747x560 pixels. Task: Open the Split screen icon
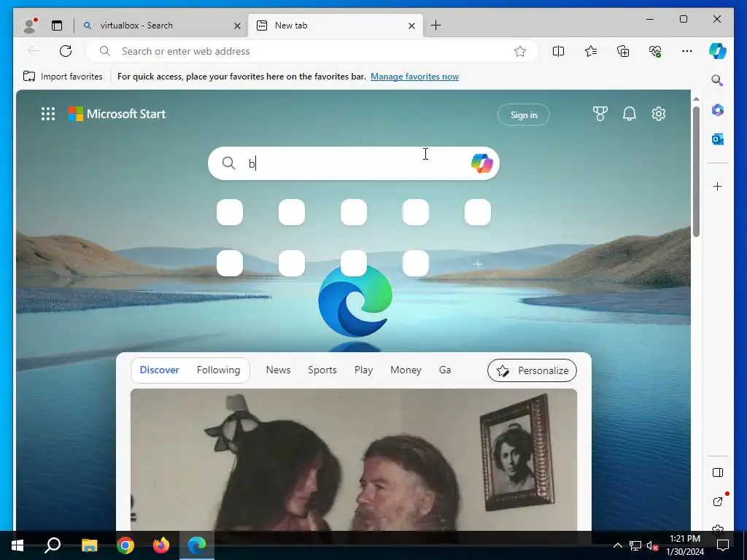pos(558,51)
